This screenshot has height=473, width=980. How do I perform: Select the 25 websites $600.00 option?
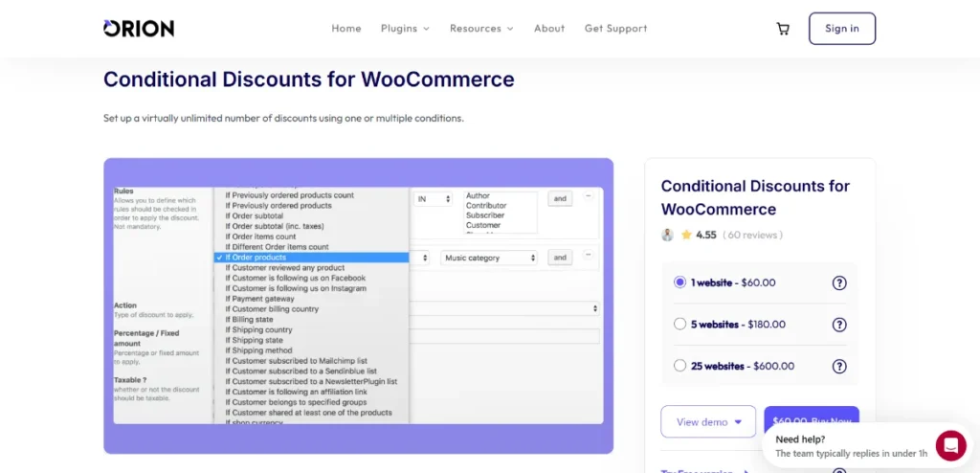(680, 366)
